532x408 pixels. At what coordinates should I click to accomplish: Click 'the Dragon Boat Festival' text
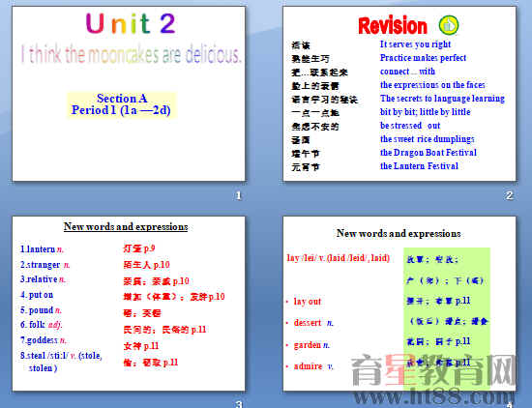(x=429, y=153)
